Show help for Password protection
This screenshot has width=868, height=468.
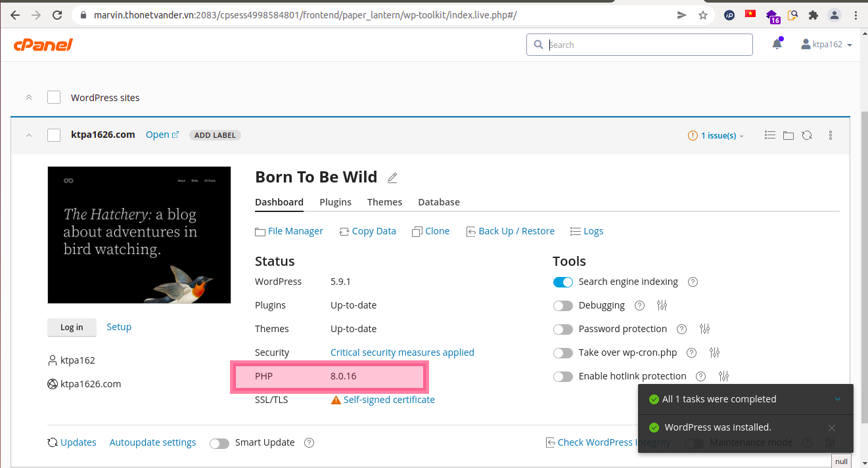[x=681, y=329]
